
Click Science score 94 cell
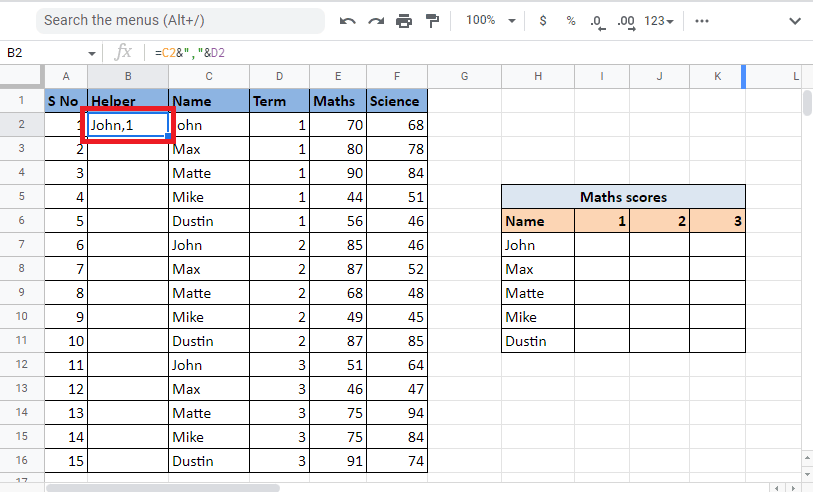pos(397,413)
